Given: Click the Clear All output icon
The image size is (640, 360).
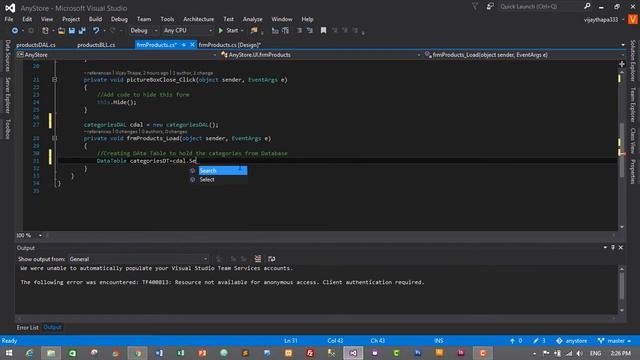Looking at the screenshot, I should pyautogui.click(x=258, y=259).
